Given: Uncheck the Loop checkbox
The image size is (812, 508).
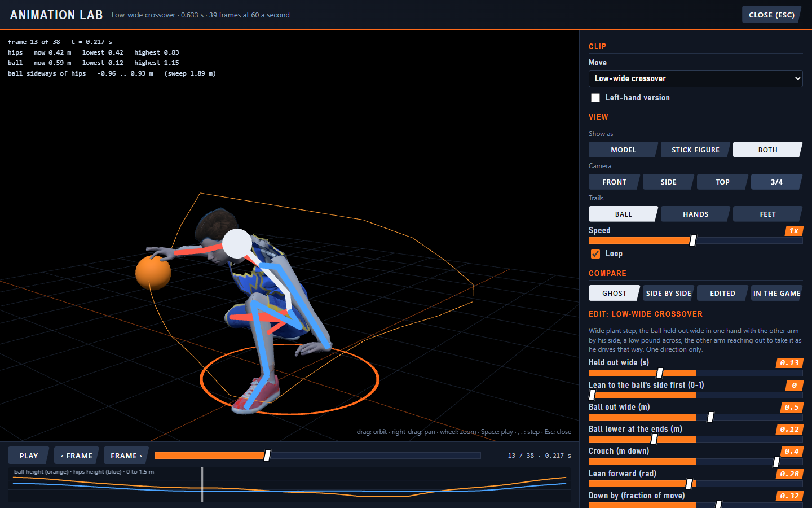Looking at the screenshot, I should click(595, 254).
